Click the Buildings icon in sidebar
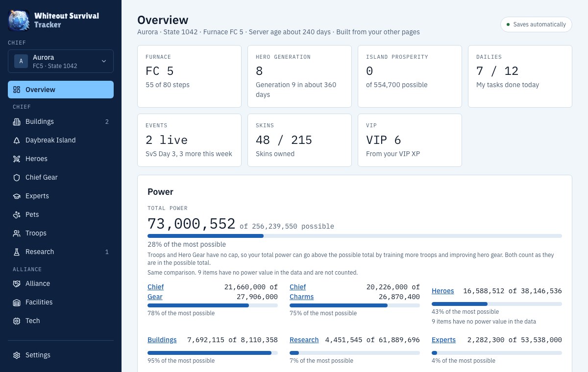 [17, 121]
